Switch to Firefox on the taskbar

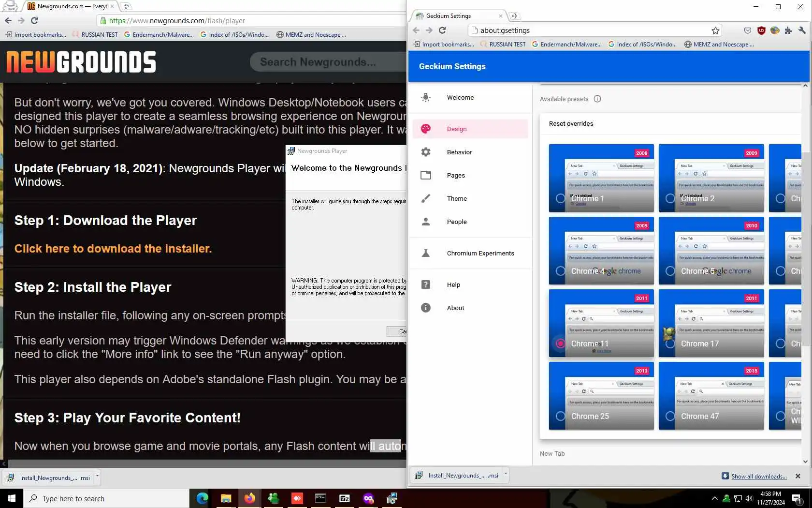(249, 498)
